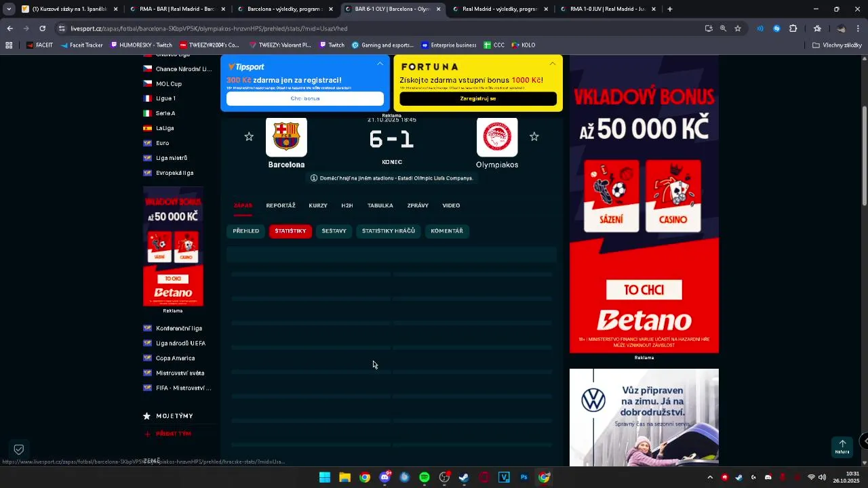Open Evropská liga in sidebar
This screenshot has height=488, width=868.
tap(169, 174)
